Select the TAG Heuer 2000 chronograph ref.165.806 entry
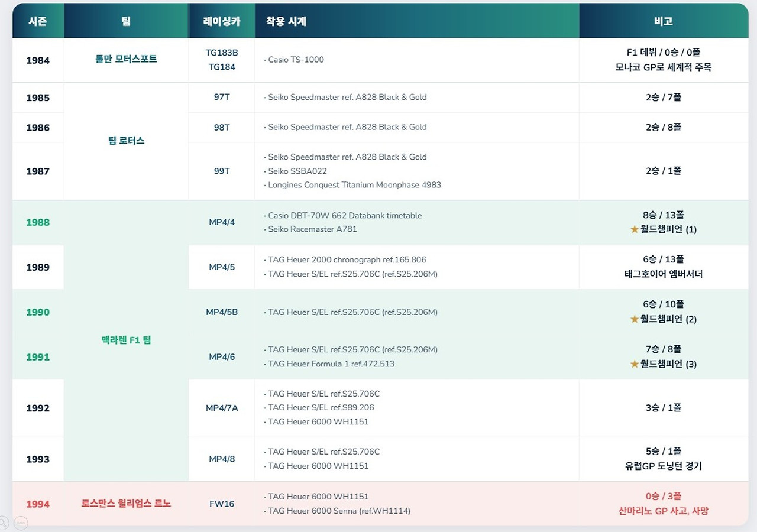757x532 pixels. coord(345,260)
